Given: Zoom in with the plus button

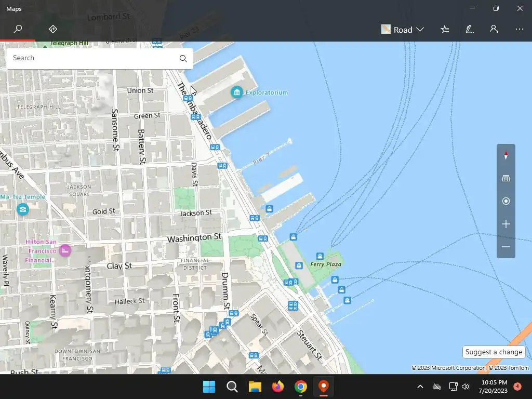Looking at the screenshot, I should [x=506, y=224].
